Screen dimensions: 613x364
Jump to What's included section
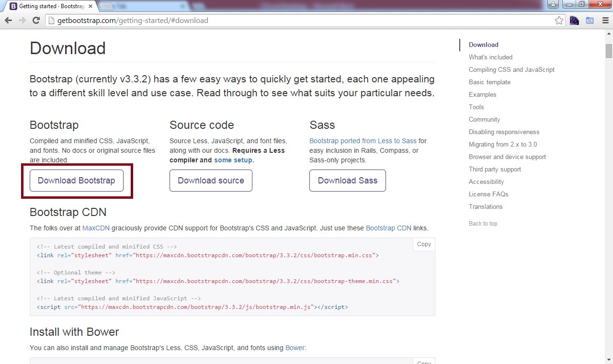coord(490,57)
